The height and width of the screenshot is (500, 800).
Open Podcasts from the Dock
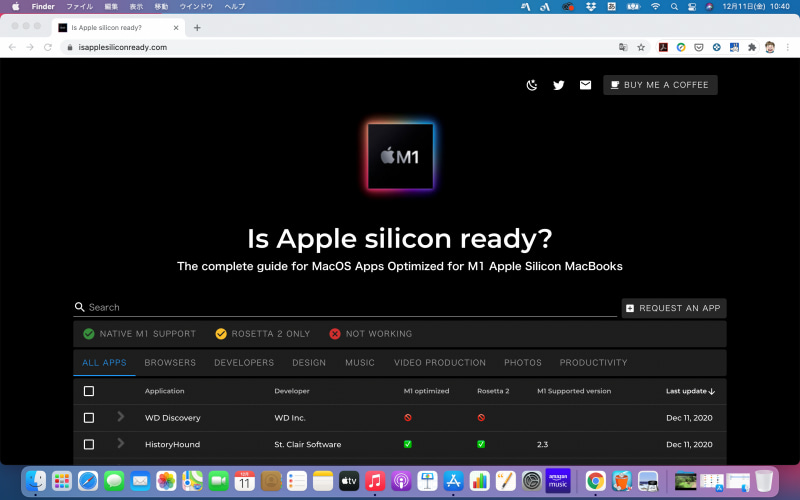401,481
